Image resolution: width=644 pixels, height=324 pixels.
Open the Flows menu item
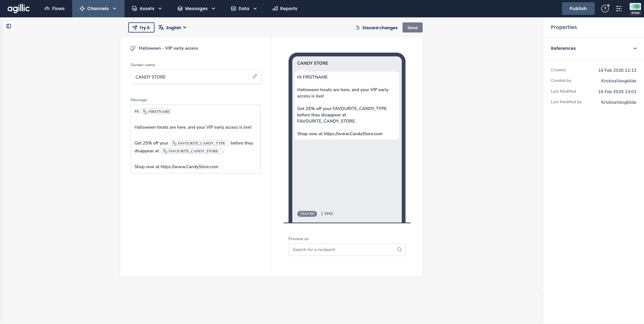55,9
